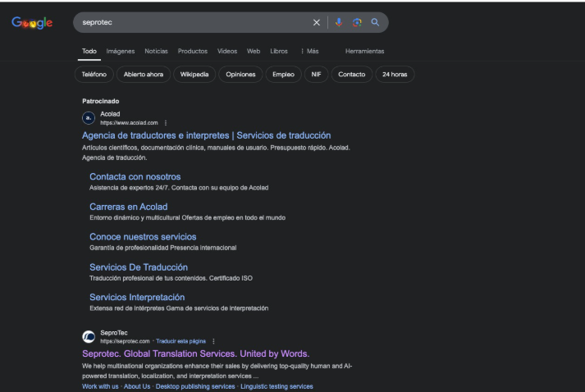The height and width of the screenshot is (392, 585).
Task: Click Traducir esta página link
Action: tap(181, 340)
